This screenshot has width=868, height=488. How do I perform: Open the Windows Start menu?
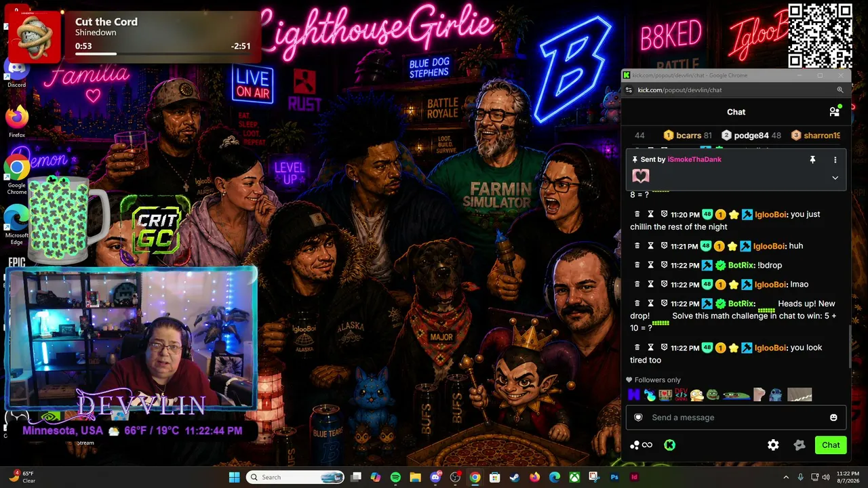click(x=234, y=477)
